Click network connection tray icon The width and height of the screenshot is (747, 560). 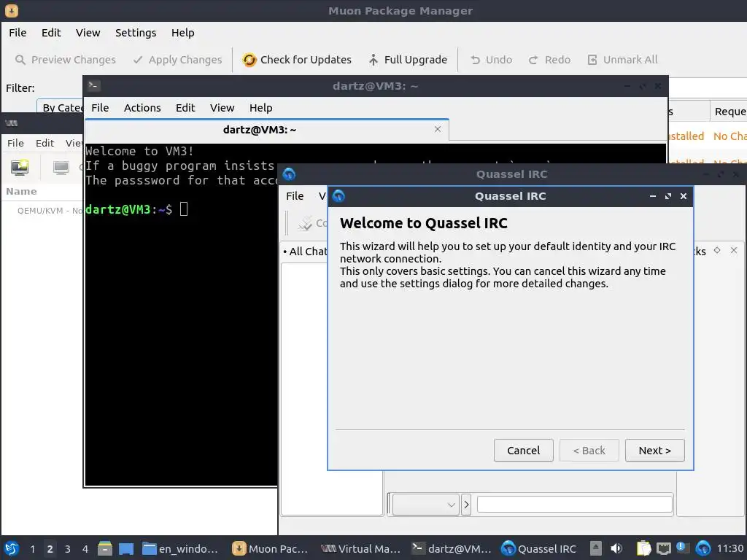[663, 548]
